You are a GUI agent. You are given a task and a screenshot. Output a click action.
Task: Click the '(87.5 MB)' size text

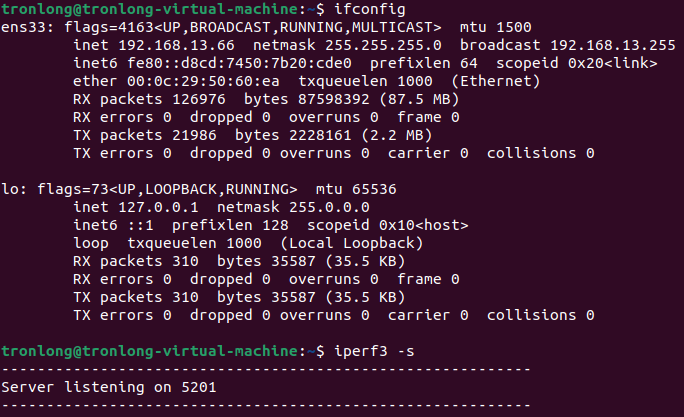pos(419,99)
